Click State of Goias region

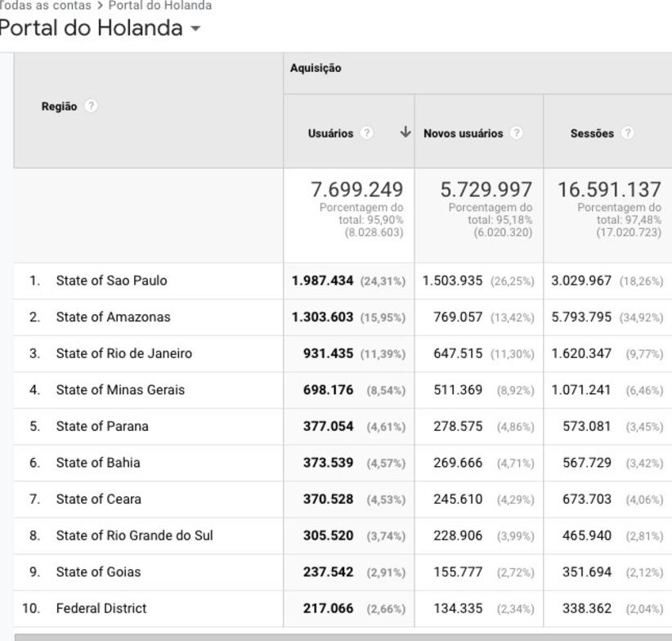[x=98, y=572]
